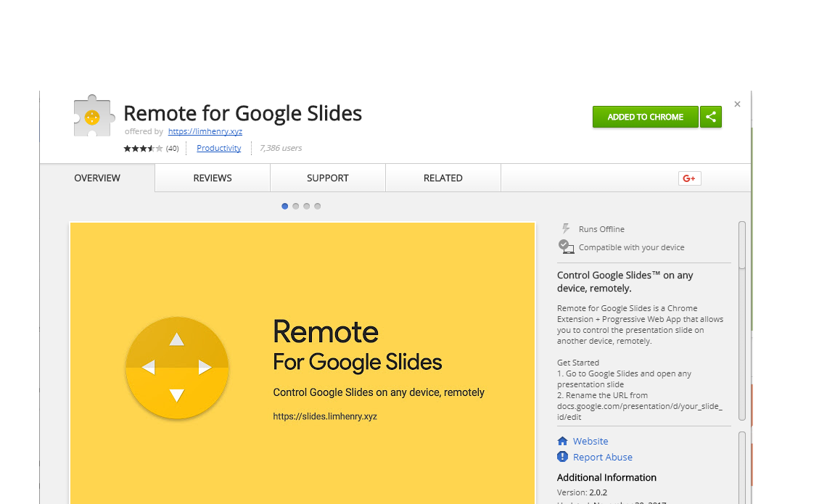Click the (40) ratings count
This screenshot has height=504, width=827.
173,149
